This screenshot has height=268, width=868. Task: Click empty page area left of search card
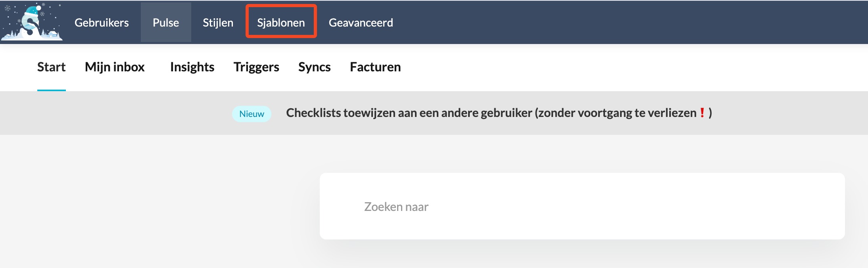tap(159, 206)
